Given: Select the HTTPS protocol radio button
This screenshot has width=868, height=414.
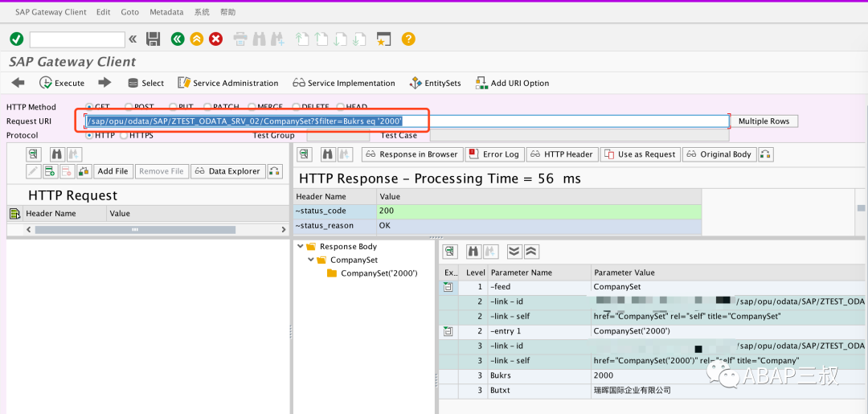Looking at the screenshot, I should (124, 135).
